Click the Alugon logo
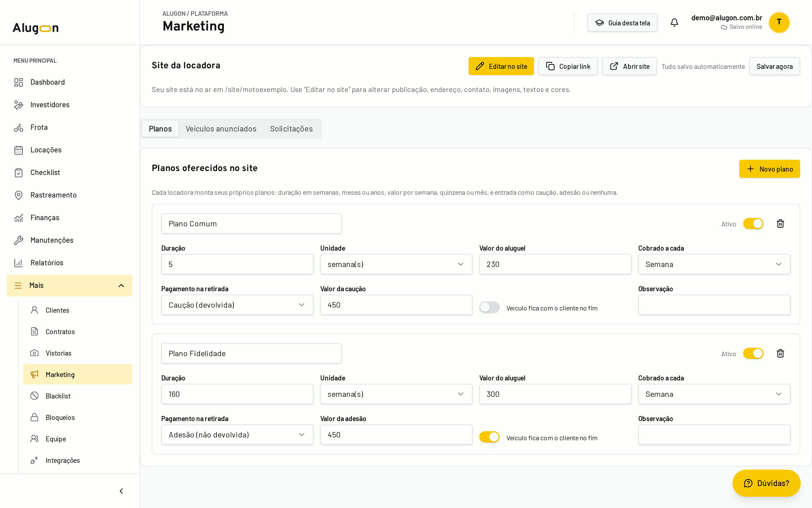Screen dimensions: 812x508 click(36, 28)
